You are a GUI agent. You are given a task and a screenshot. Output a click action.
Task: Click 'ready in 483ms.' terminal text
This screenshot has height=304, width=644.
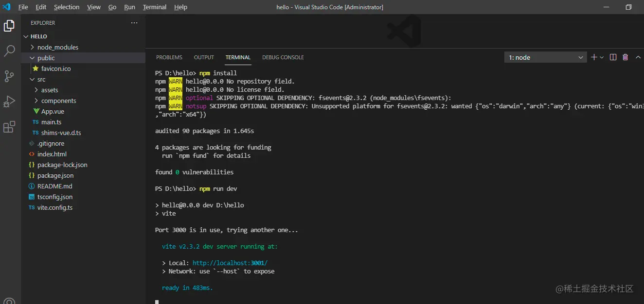[187, 287]
